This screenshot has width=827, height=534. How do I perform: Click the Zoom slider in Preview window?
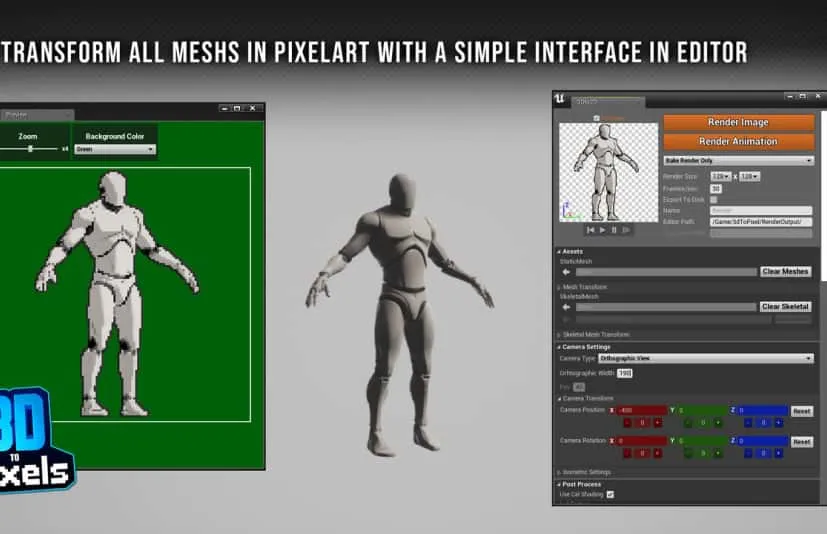pos(30,149)
